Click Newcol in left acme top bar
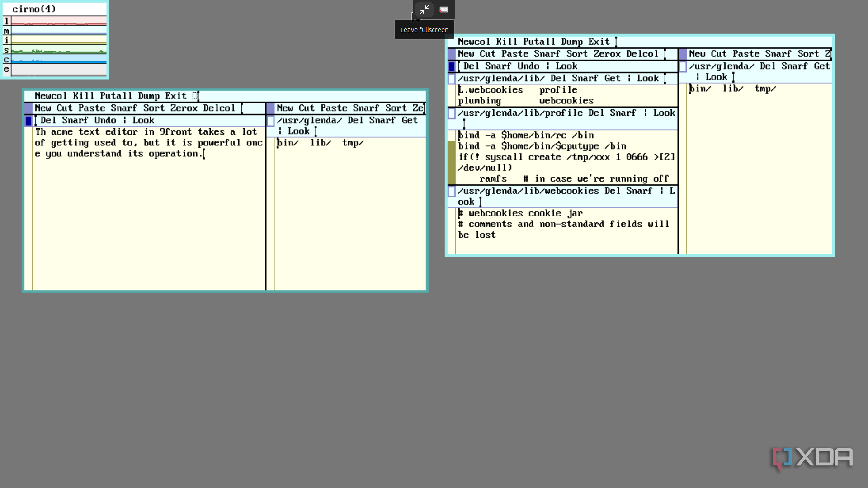Viewport: 868px width, 488px height. [x=51, y=96]
